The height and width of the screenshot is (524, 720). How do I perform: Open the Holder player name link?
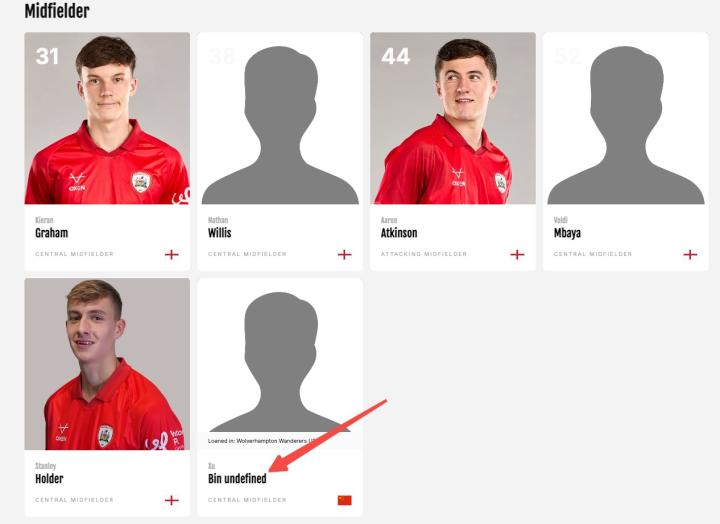[49, 479]
